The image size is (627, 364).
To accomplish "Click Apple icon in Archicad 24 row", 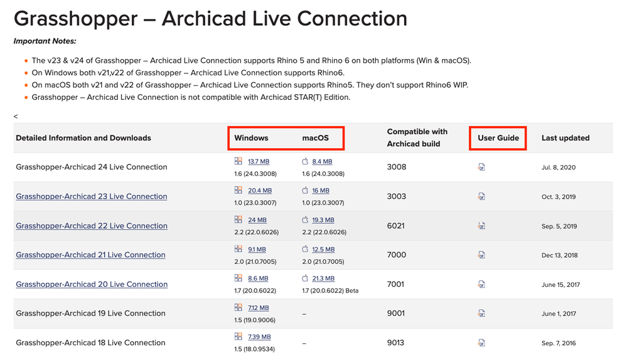I will [306, 161].
